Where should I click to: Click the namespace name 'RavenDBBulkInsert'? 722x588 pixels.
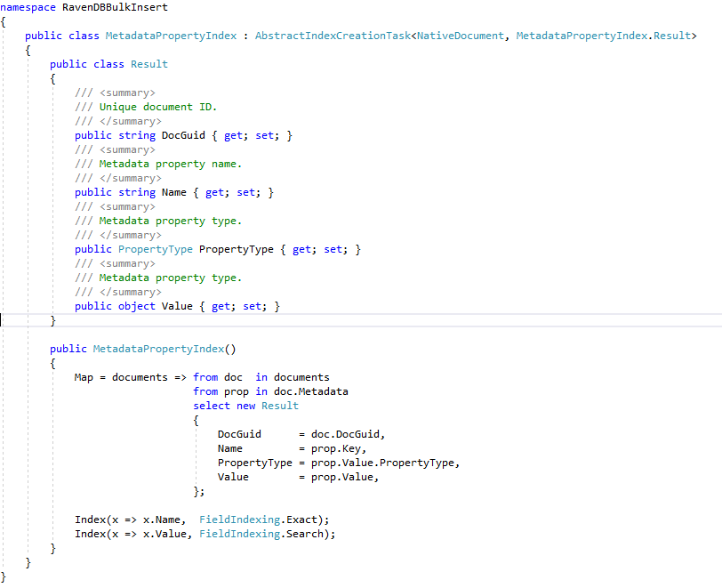[115, 7]
